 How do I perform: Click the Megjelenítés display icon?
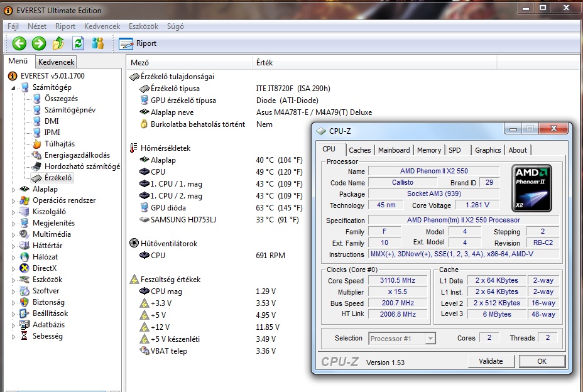click(24, 223)
